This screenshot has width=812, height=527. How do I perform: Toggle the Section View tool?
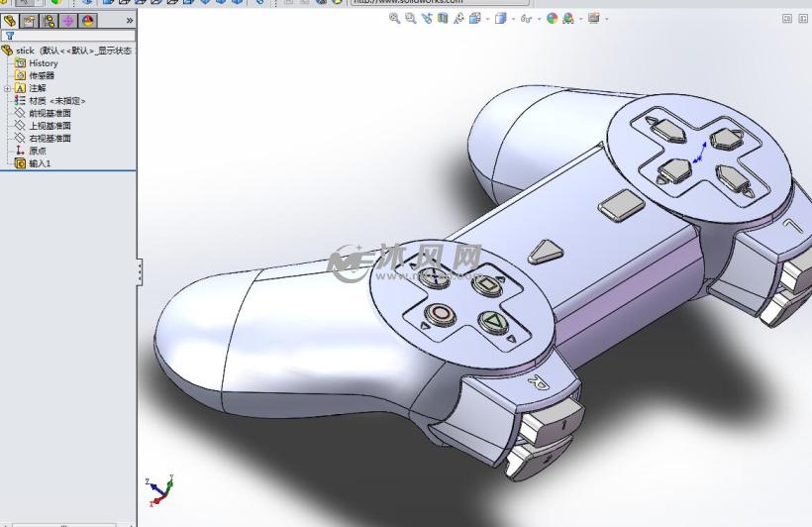443,19
